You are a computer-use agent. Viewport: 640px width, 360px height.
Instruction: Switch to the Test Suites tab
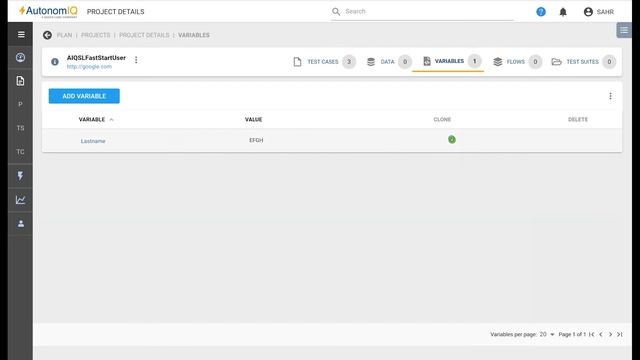click(584, 62)
